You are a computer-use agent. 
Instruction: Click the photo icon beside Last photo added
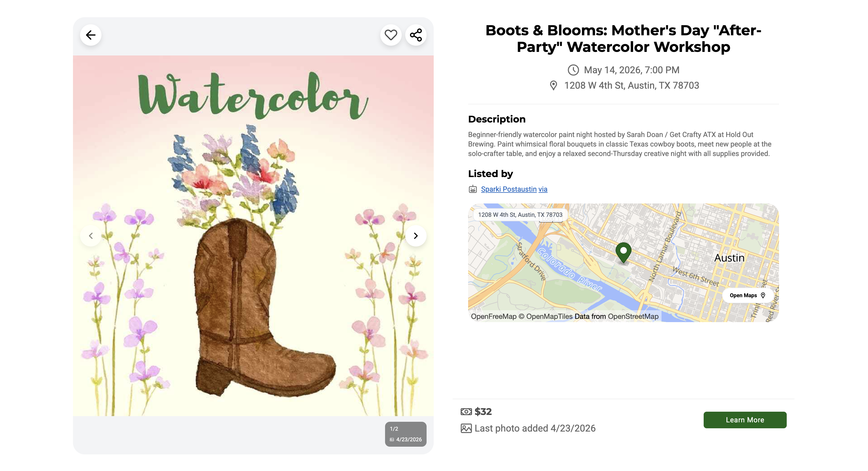466,429
